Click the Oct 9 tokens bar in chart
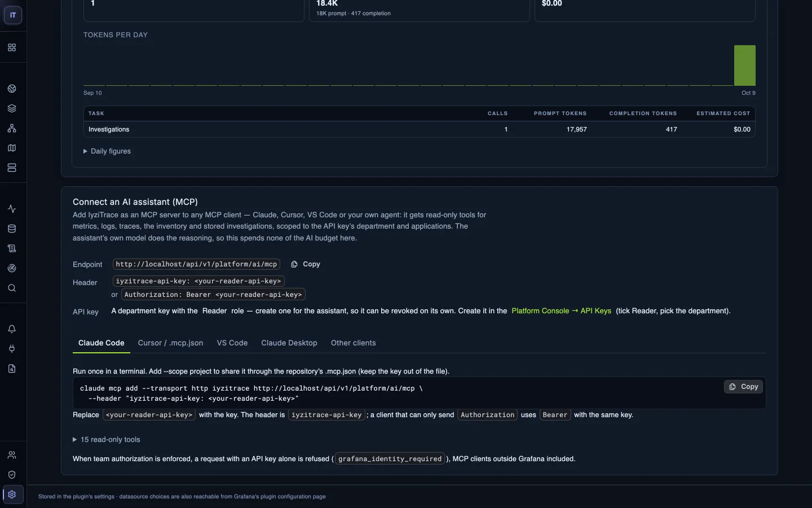 pyautogui.click(x=744, y=65)
